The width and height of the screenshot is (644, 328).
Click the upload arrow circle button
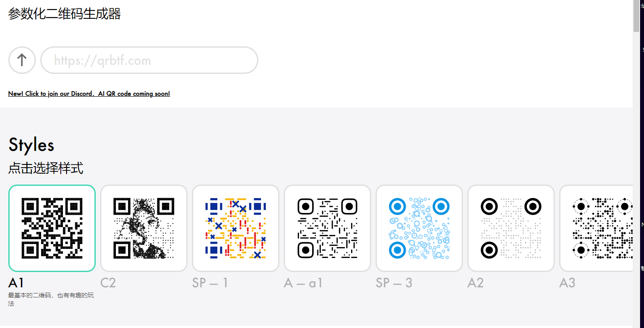(x=22, y=60)
